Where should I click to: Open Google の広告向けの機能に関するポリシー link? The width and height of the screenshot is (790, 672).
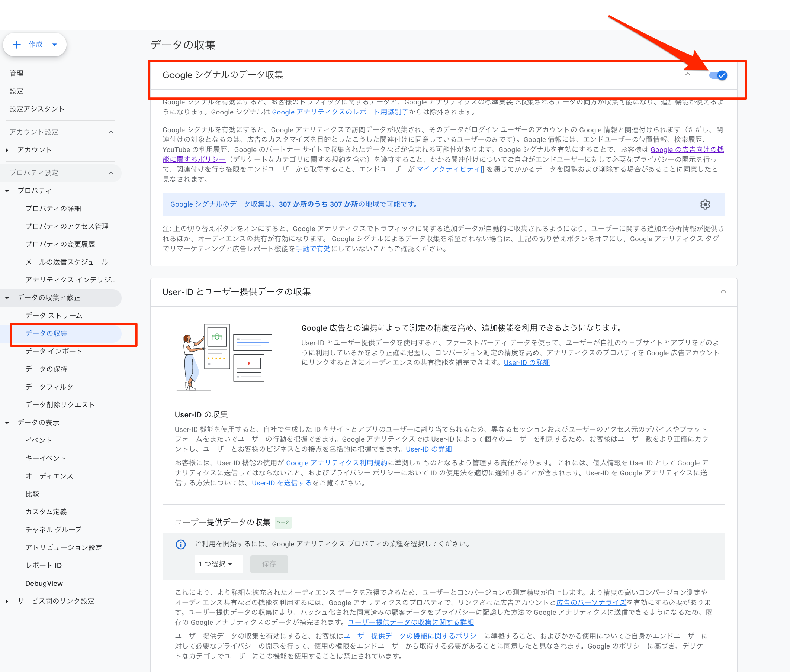[x=687, y=150]
